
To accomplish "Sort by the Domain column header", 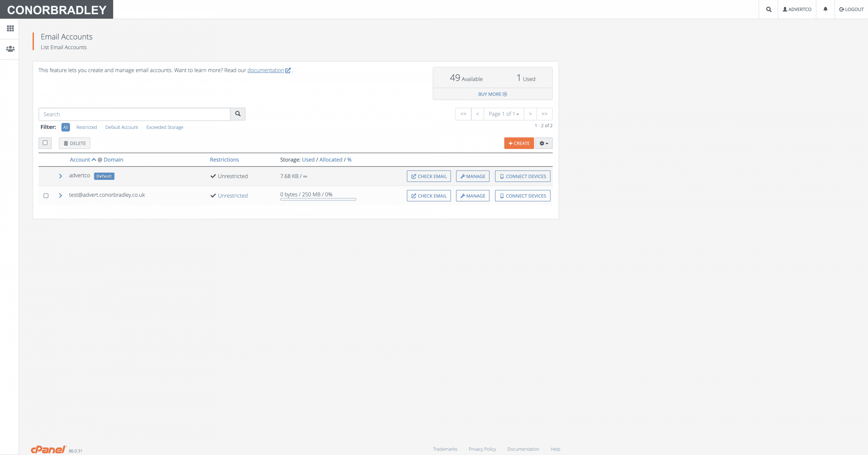I will (x=114, y=159).
